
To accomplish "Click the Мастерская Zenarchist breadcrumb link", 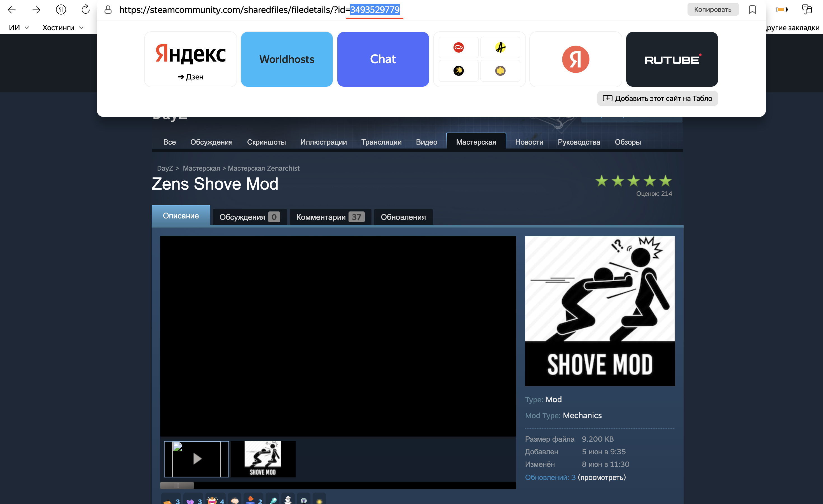I will pyautogui.click(x=263, y=168).
